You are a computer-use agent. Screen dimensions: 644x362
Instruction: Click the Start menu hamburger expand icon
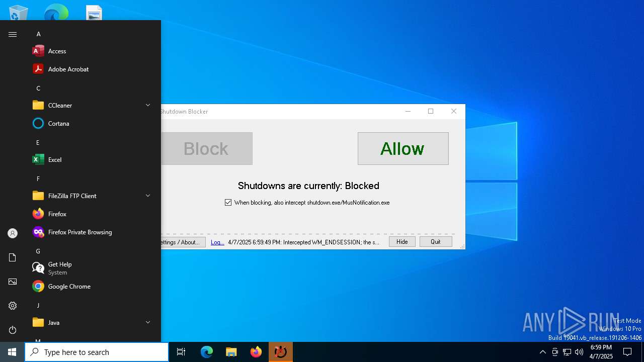13,34
